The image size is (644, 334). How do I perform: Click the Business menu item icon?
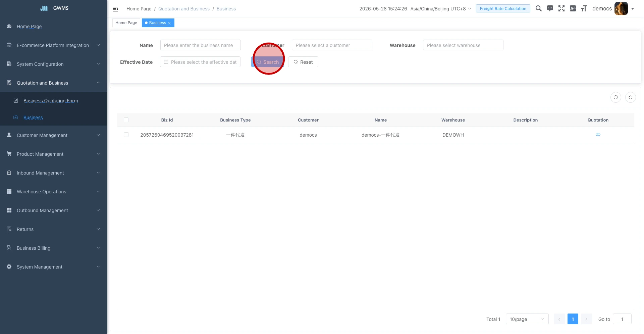tap(16, 117)
